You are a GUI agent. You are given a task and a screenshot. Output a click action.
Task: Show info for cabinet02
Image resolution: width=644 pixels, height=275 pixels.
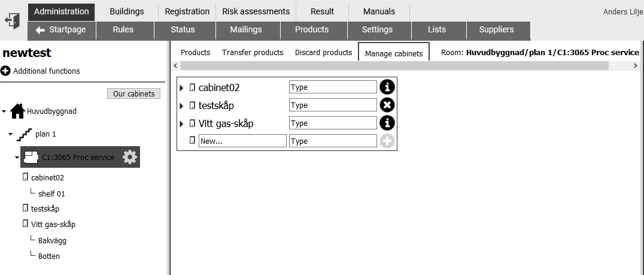pyautogui.click(x=387, y=87)
